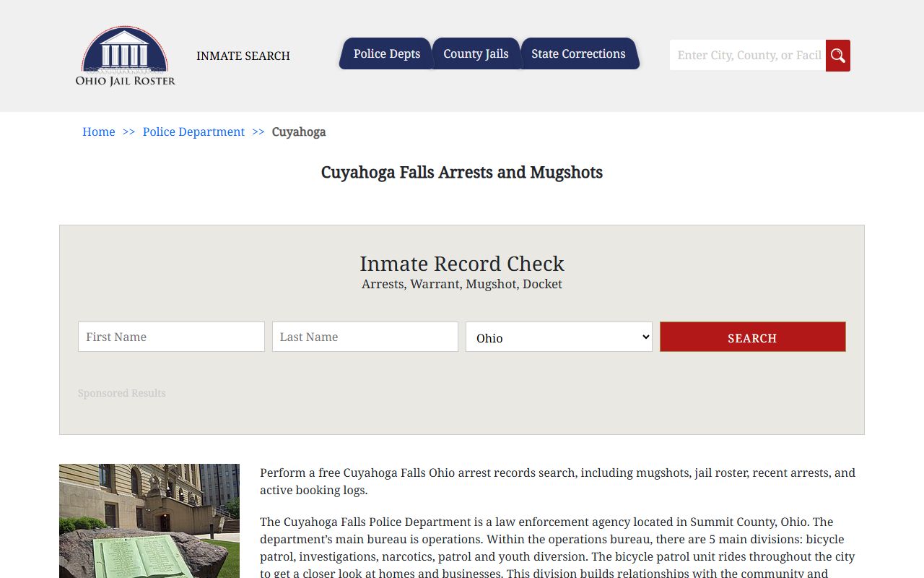Open the County Jails tab
The width and height of the screenshot is (924, 578).
(x=476, y=53)
